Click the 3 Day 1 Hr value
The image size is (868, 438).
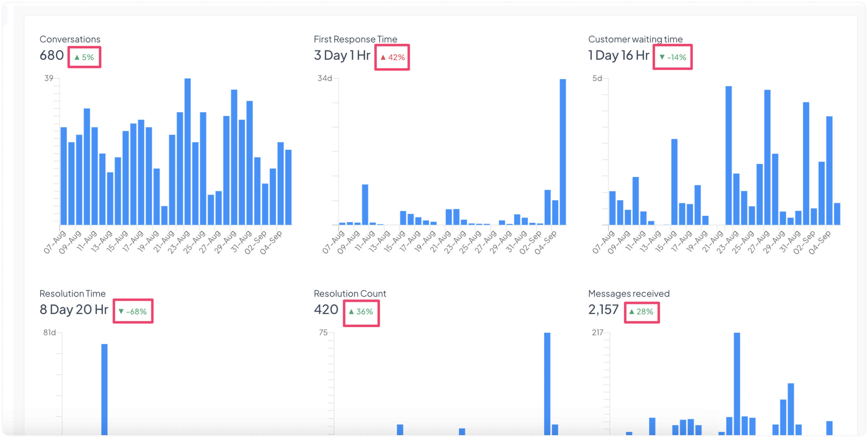click(342, 55)
